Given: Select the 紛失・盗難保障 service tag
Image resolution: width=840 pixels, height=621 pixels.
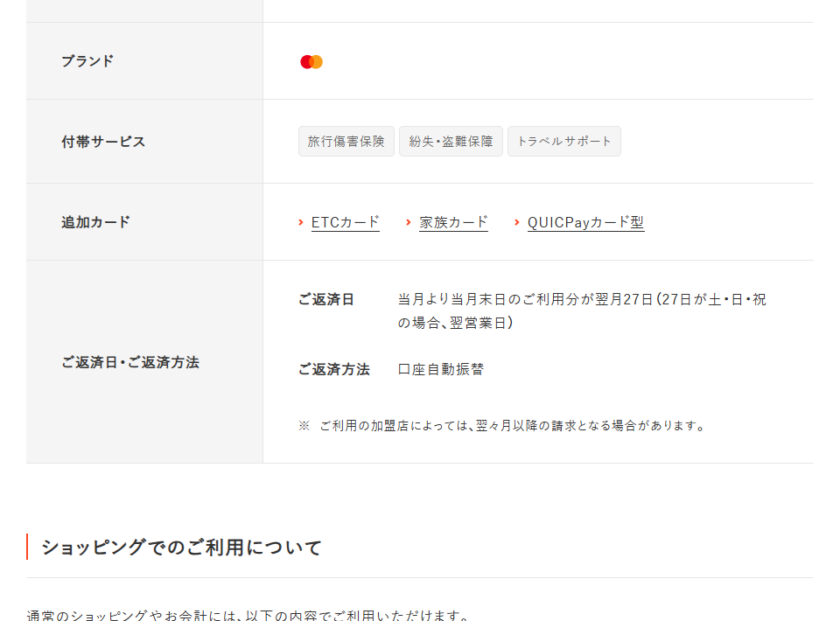Looking at the screenshot, I should click(451, 142).
